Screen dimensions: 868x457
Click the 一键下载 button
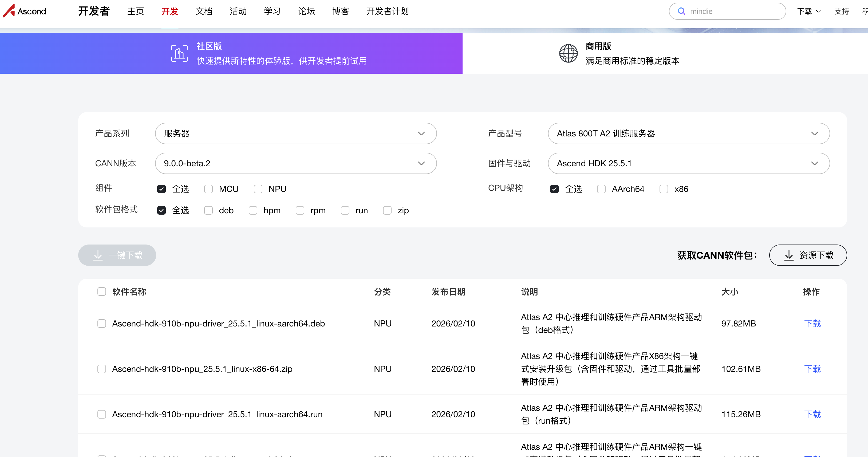click(117, 255)
